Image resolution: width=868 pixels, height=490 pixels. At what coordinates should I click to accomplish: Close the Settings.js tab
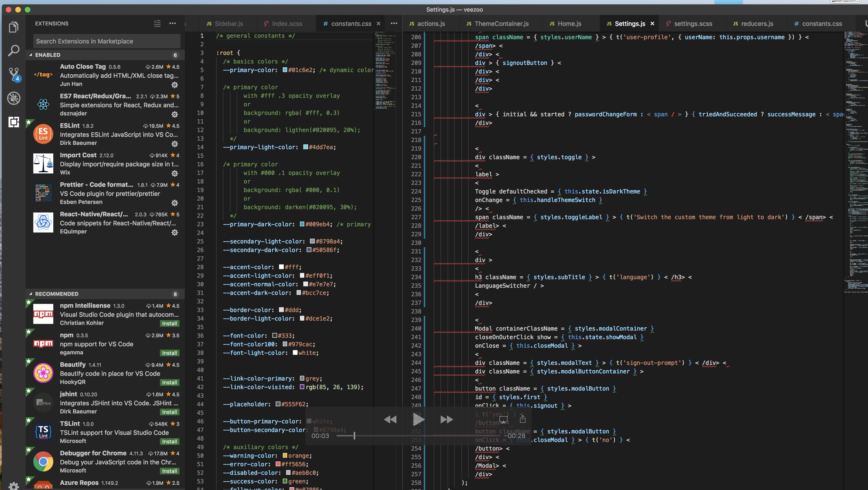652,24
